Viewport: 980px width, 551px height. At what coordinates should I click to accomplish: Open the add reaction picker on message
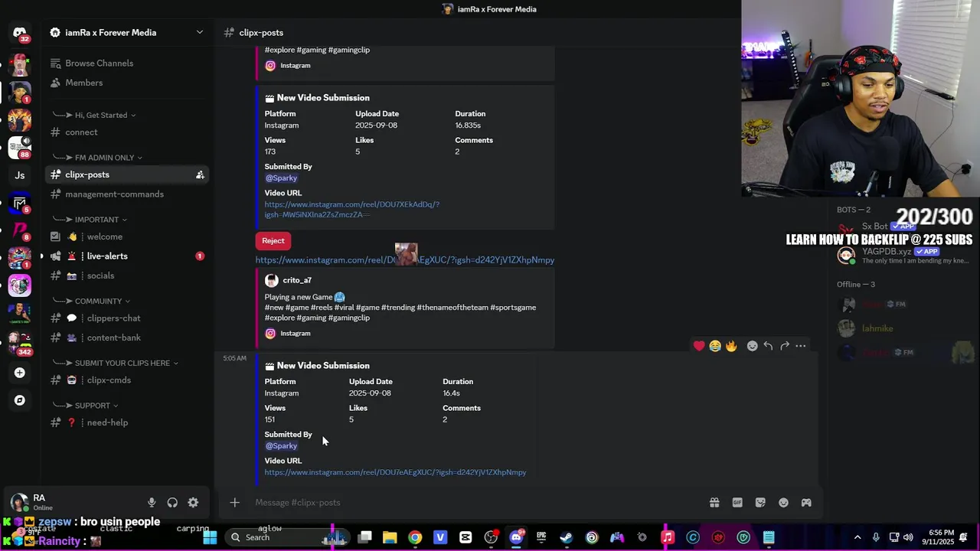click(752, 346)
